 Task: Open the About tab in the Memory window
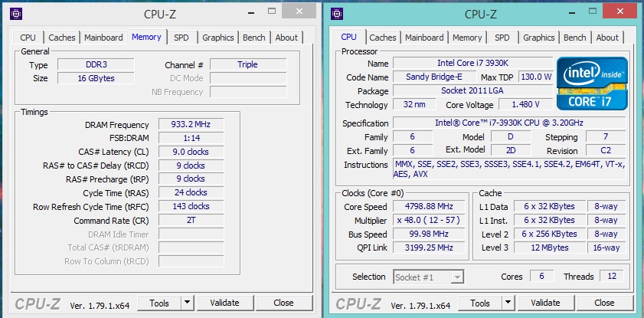pyautogui.click(x=286, y=38)
